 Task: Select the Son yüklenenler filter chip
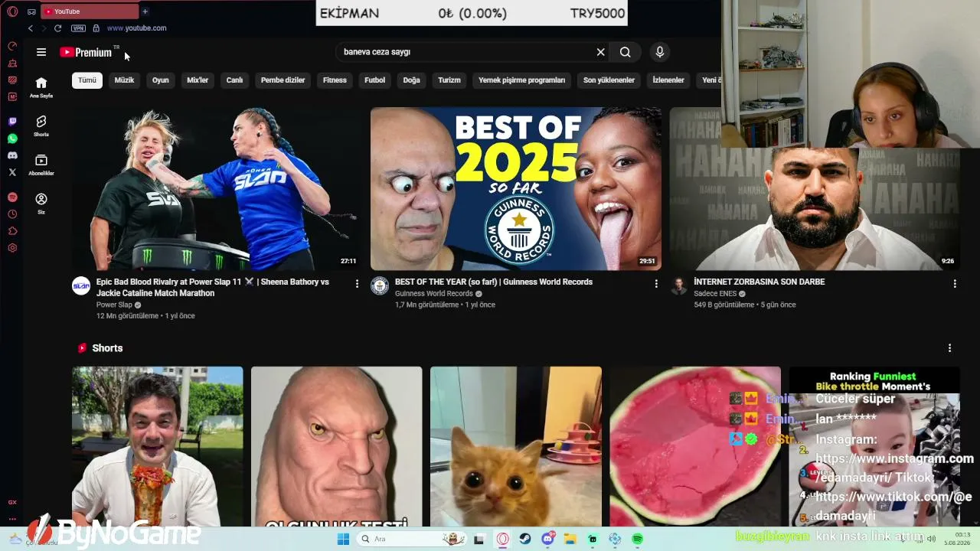[609, 80]
